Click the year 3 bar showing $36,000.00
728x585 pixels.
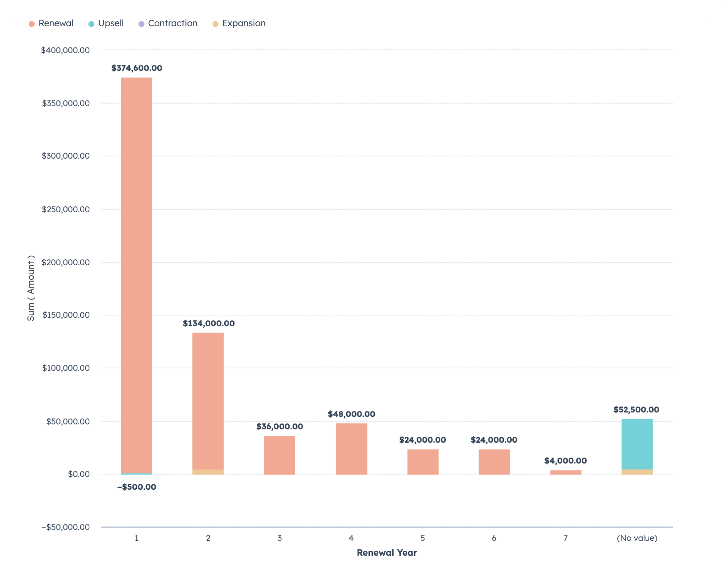279,454
